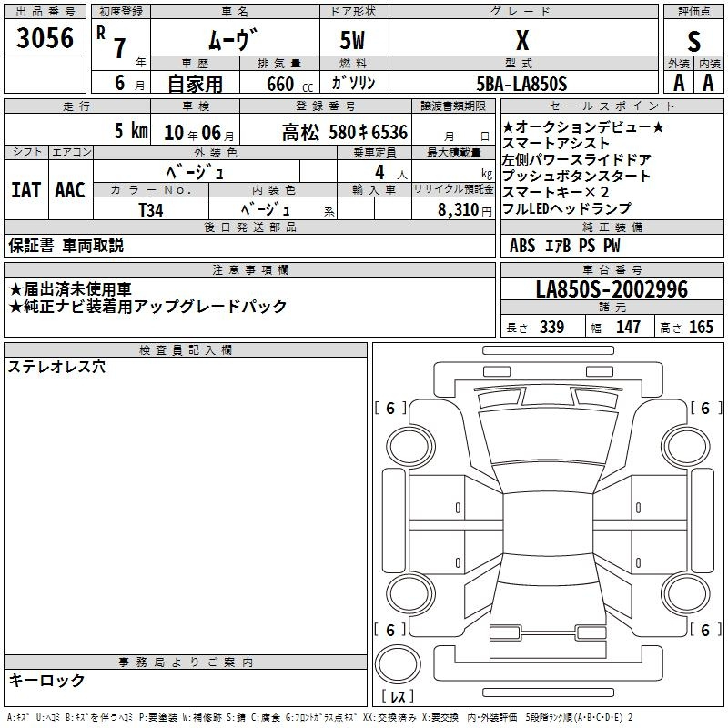
Task: Click the color number T34
Action: pos(150,209)
